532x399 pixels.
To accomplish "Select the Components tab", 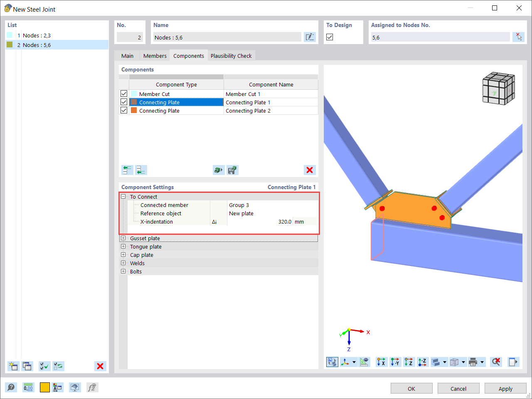I will point(189,56).
